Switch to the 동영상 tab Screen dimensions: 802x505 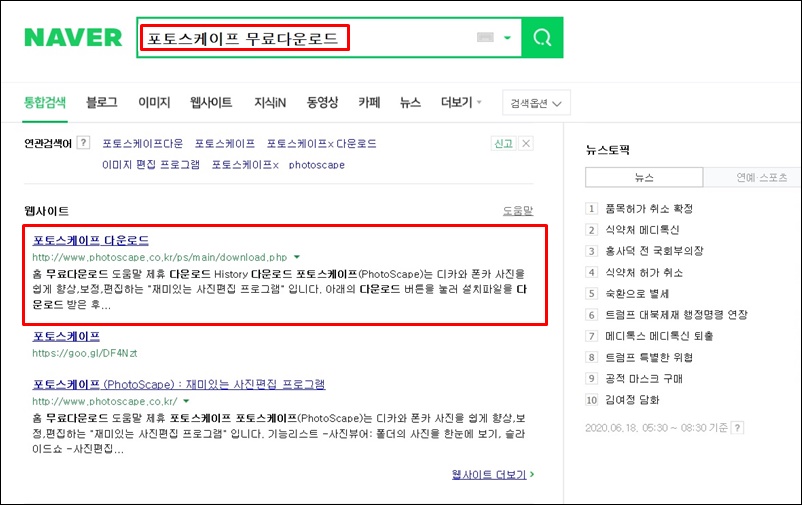[322, 102]
